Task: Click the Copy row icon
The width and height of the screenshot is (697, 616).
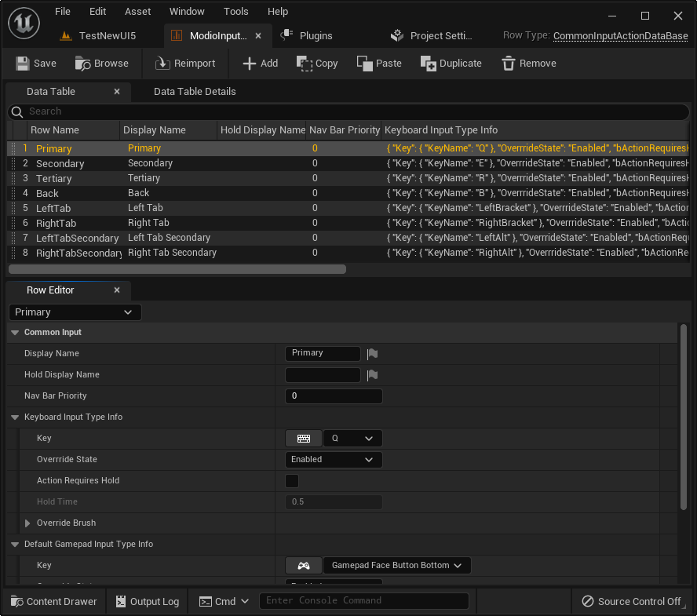Action: (x=305, y=64)
